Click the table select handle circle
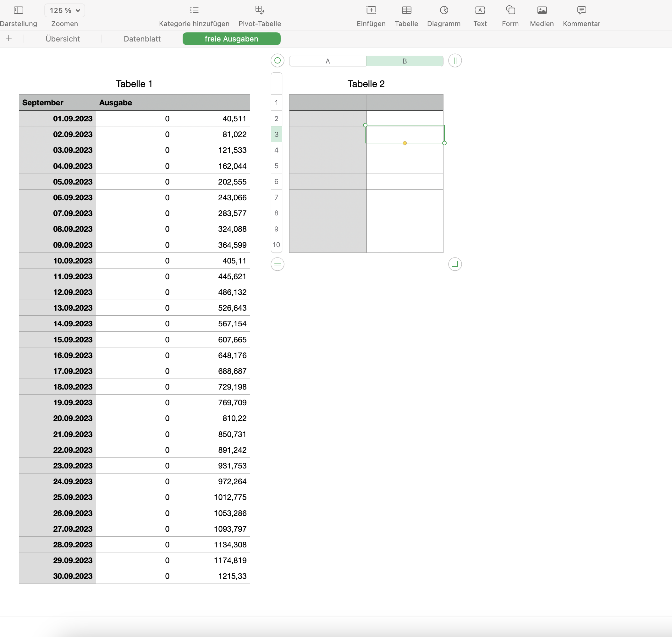The width and height of the screenshot is (672, 637). coord(277,60)
